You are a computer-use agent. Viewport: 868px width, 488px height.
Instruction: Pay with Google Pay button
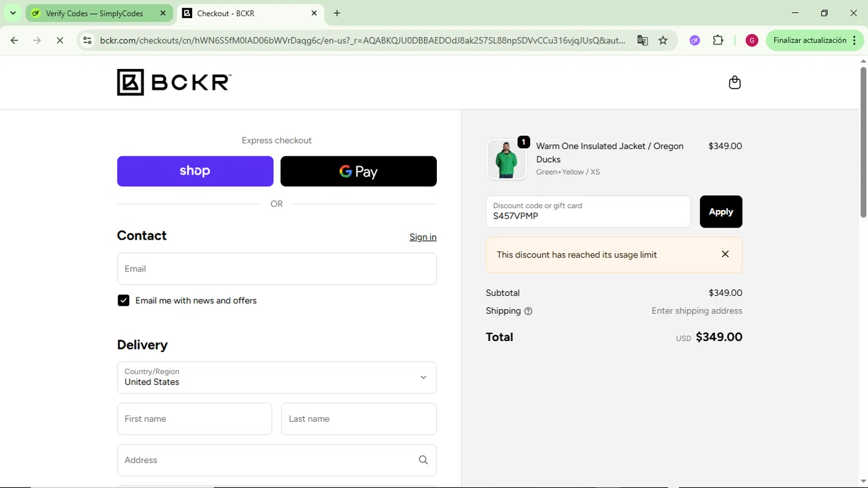[x=358, y=171]
